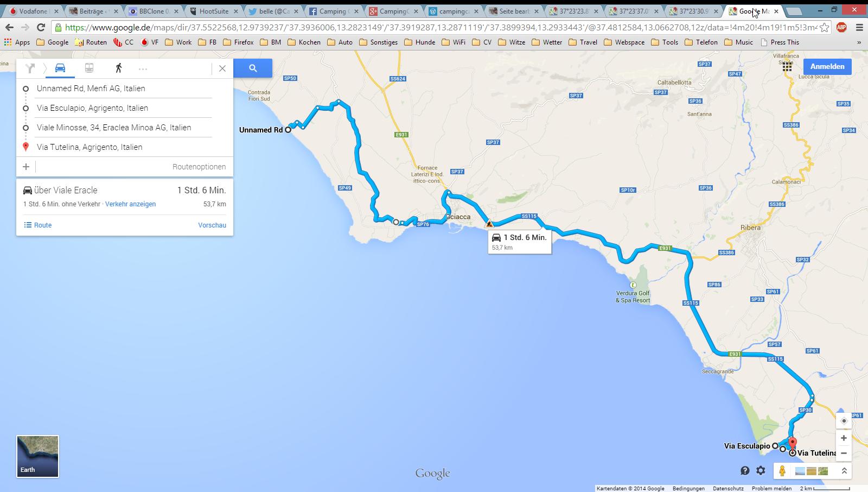The height and width of the screenshot is (492, 868).
Task: Open Routenoptionen
Action: pos(199,167)
